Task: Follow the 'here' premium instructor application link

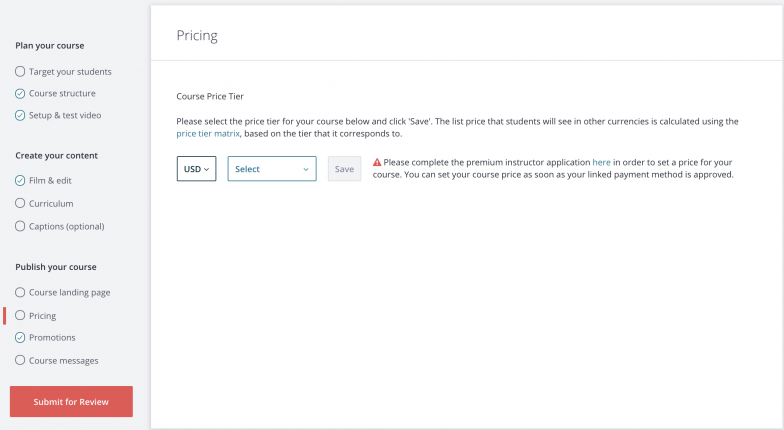Action: click(602, 162)
